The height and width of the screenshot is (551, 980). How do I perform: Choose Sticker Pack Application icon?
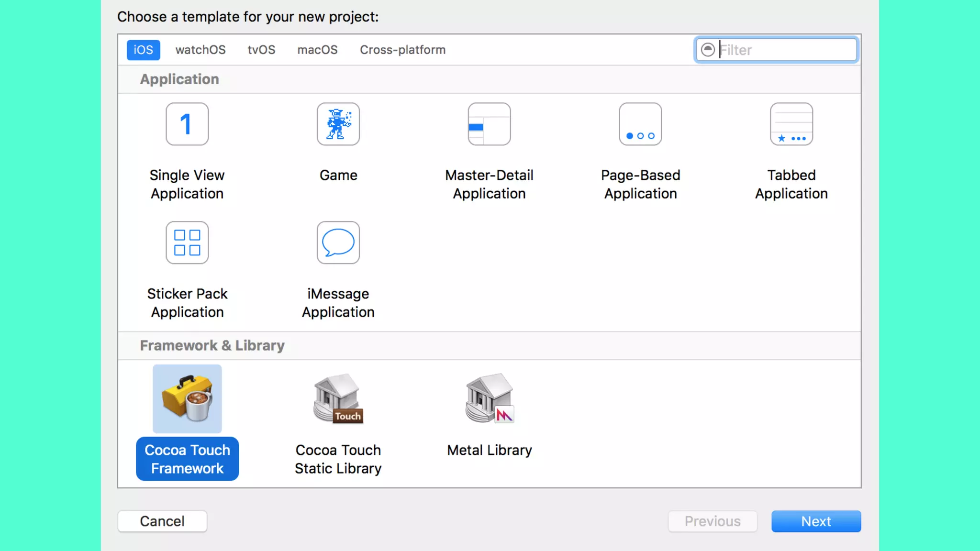187,242
